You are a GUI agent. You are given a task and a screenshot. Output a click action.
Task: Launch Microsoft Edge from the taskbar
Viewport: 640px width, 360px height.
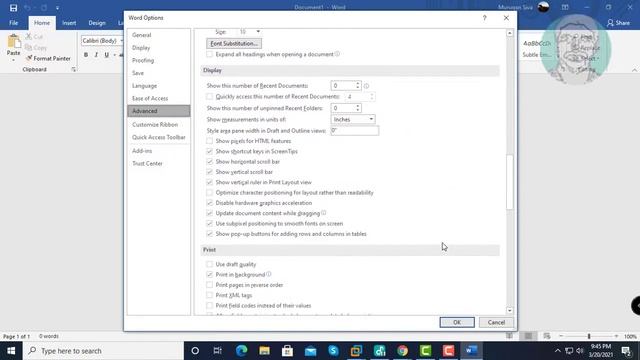coord(241,351)
